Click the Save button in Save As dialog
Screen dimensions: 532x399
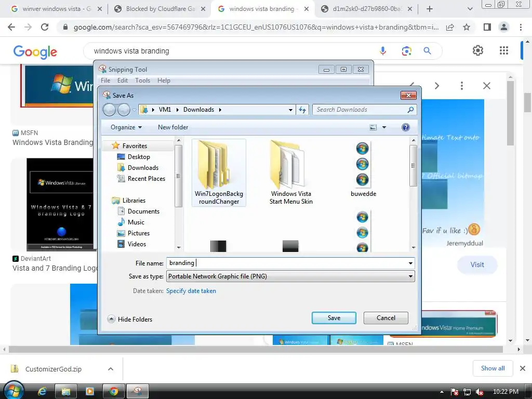[334, 318]
